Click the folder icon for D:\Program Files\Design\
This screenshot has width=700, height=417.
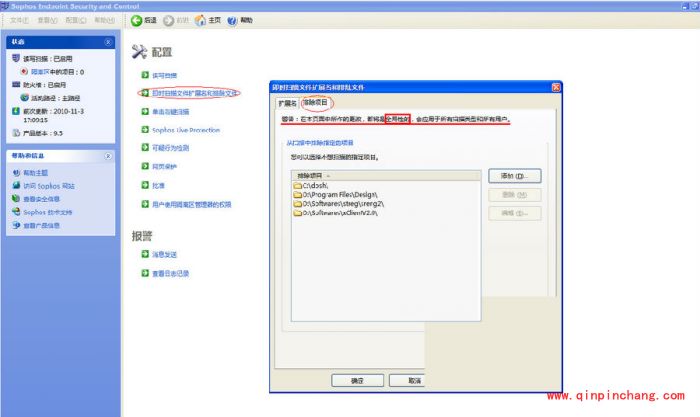(297, 194)
